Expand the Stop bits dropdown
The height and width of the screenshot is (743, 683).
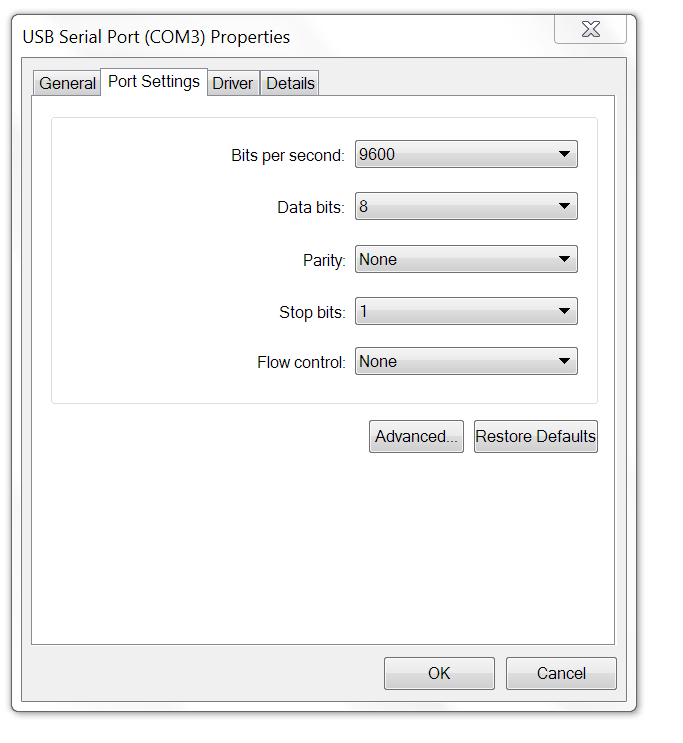pos(466,311)
